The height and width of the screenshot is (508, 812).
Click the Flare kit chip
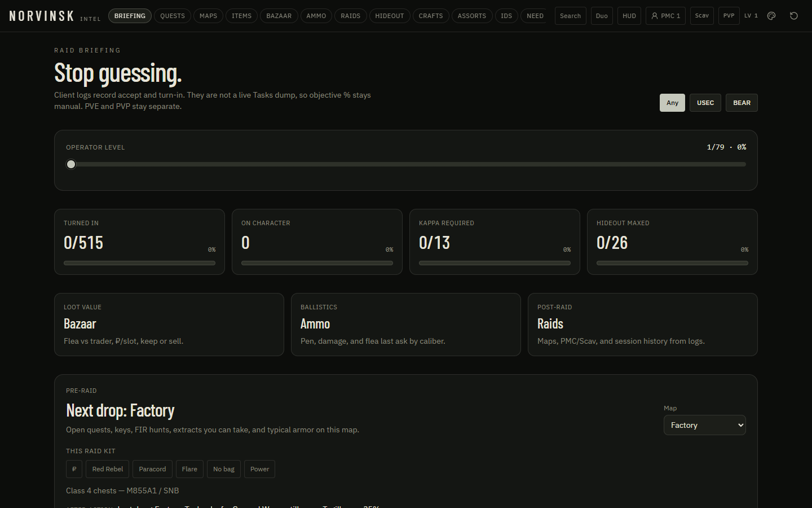[189, 469]
